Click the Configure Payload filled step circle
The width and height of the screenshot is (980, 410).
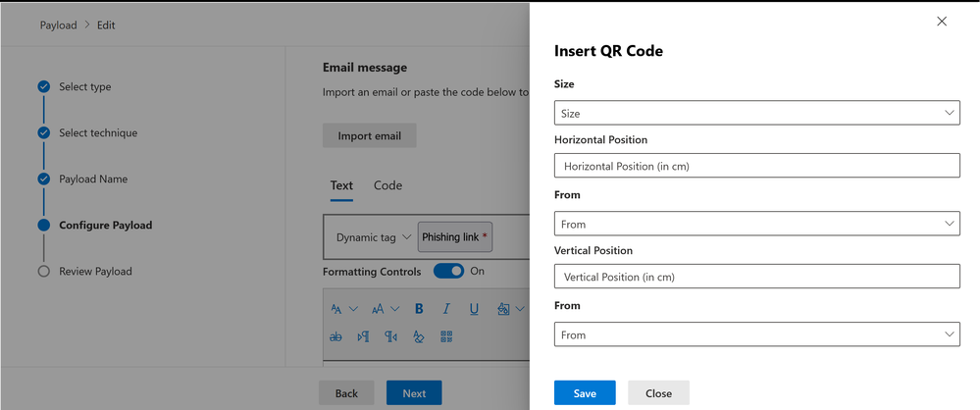[43, 225]
